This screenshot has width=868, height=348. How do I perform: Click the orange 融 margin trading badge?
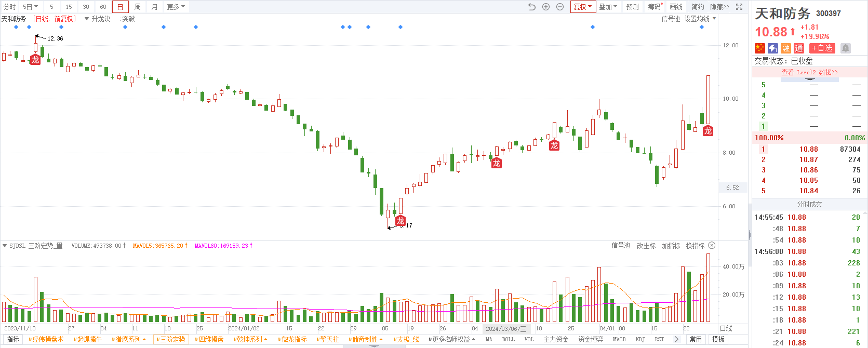coord(786,48)
